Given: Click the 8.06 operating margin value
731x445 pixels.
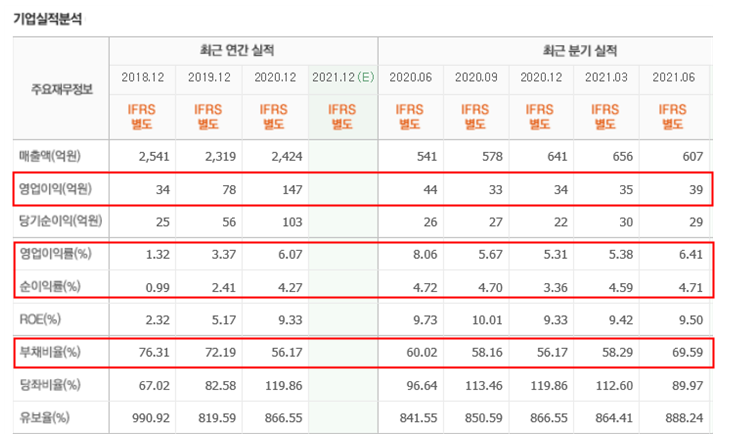Looking at the screenshot, I should pos(425,254).
